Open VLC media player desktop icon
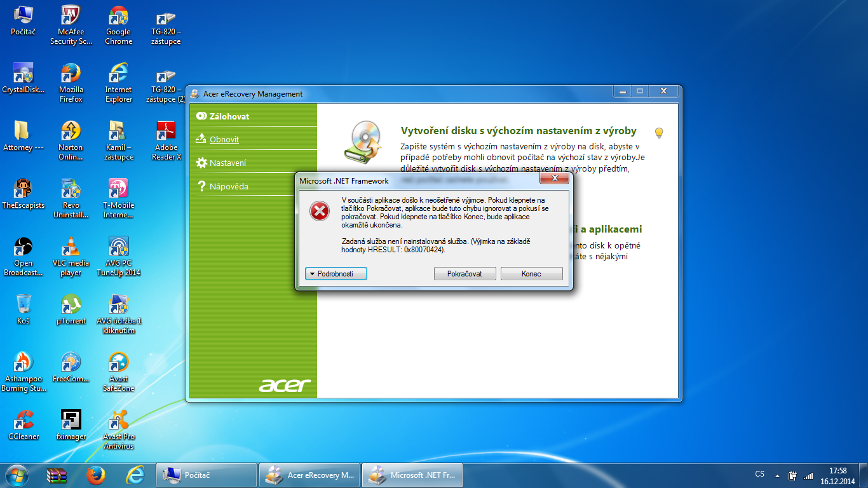Viewport: 868px width, 488px height. click(71, 257)
